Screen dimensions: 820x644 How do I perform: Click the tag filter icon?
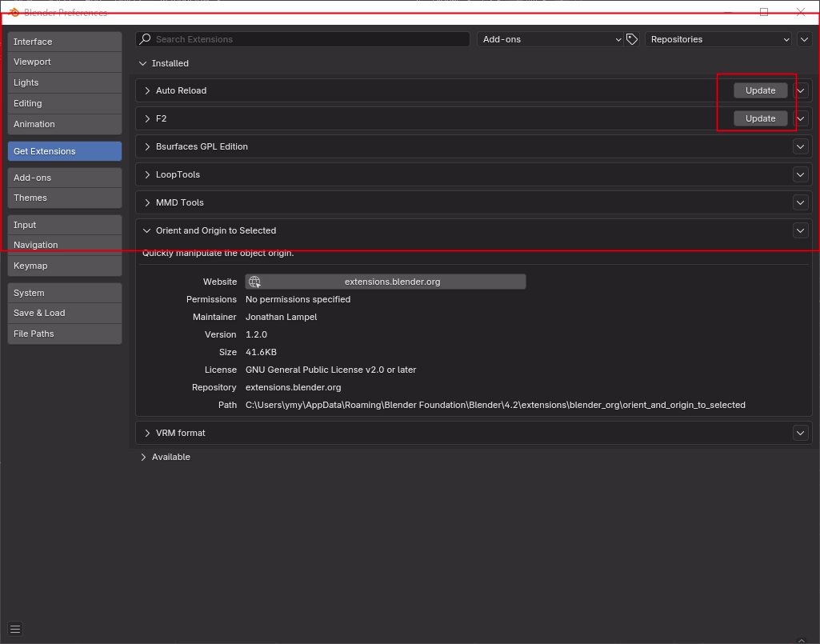(x=632, y=39)
